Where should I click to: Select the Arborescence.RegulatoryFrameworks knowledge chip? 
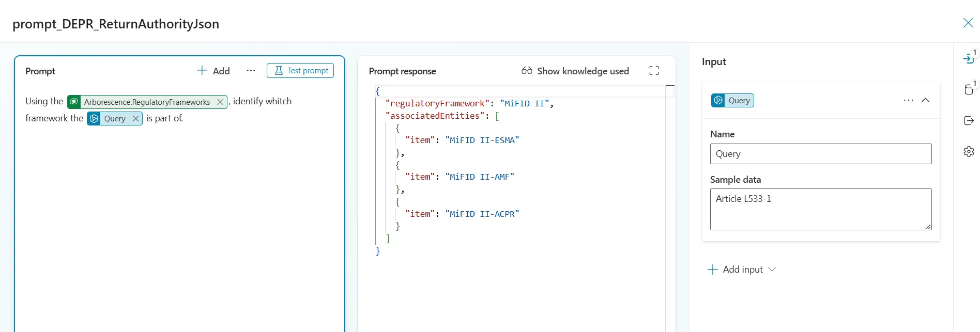click(x=147, y=102)
